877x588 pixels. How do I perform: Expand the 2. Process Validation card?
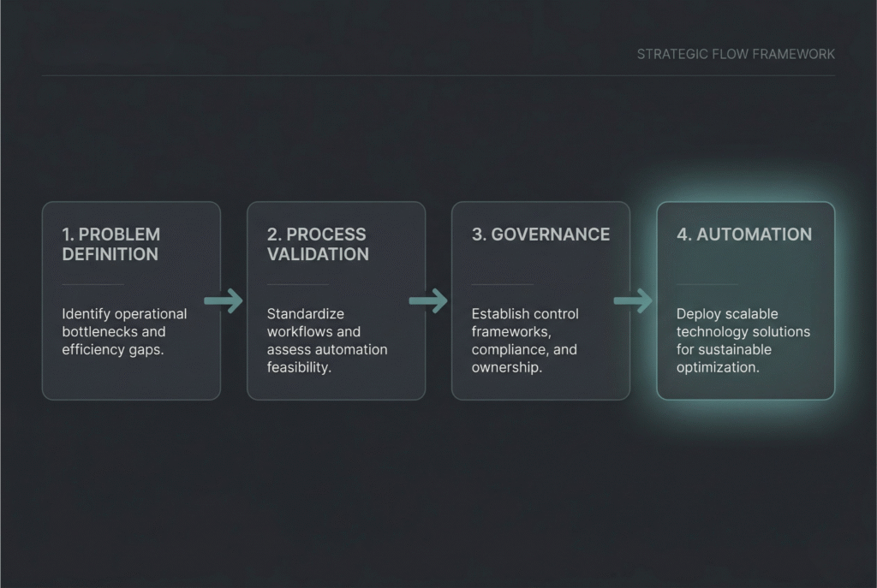click(x=336, y=300)
